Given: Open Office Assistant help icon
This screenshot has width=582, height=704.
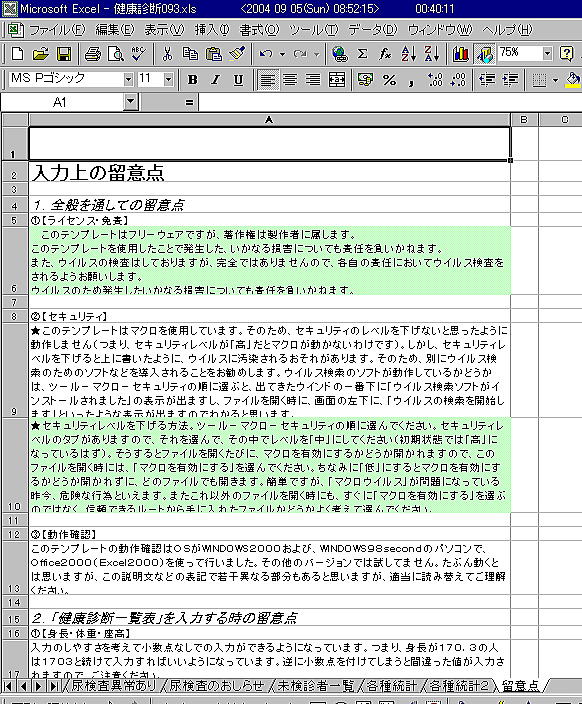Looking at the screenshot, I should tap(566, 54).
